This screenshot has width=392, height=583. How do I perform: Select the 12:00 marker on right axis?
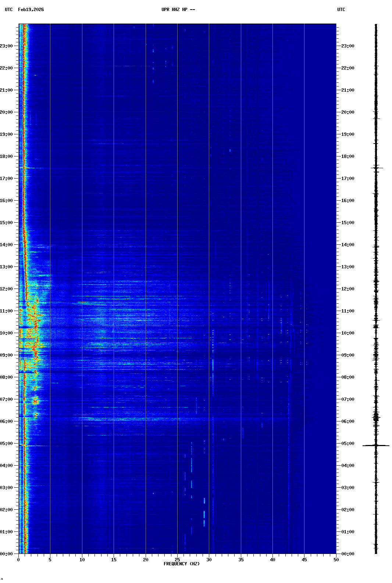point(348,289)
